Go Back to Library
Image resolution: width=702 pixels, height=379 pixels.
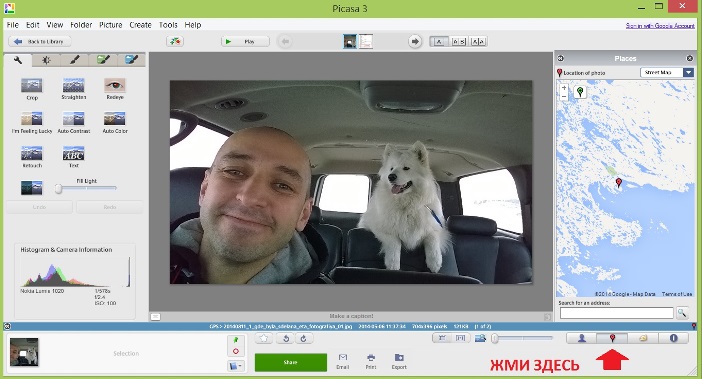pyautogui.click(x=39, y=42)
